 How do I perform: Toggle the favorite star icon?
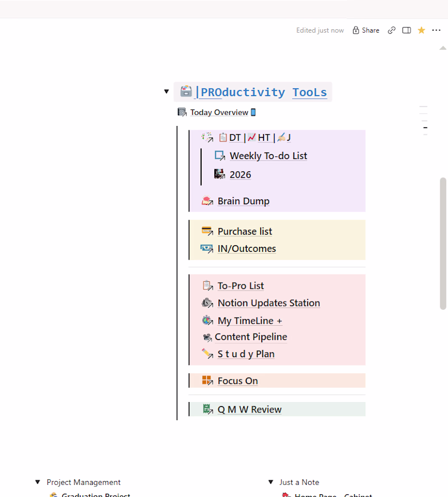pos(421,30)
